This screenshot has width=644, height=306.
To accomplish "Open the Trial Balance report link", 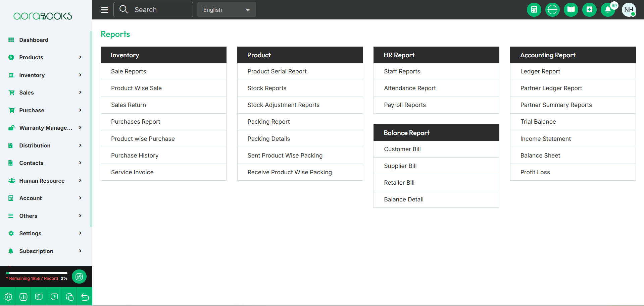I will [x=538, y=122].
